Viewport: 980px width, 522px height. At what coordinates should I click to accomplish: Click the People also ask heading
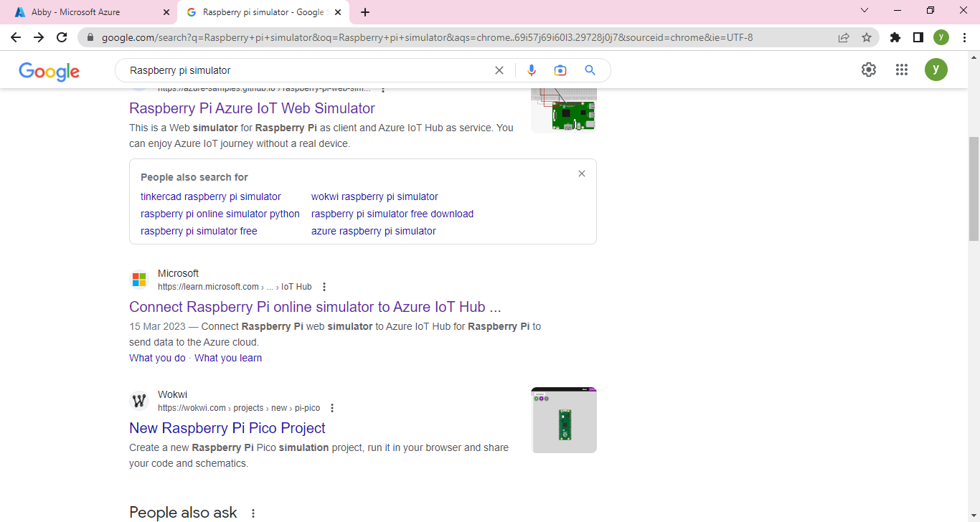coord(183,513)
